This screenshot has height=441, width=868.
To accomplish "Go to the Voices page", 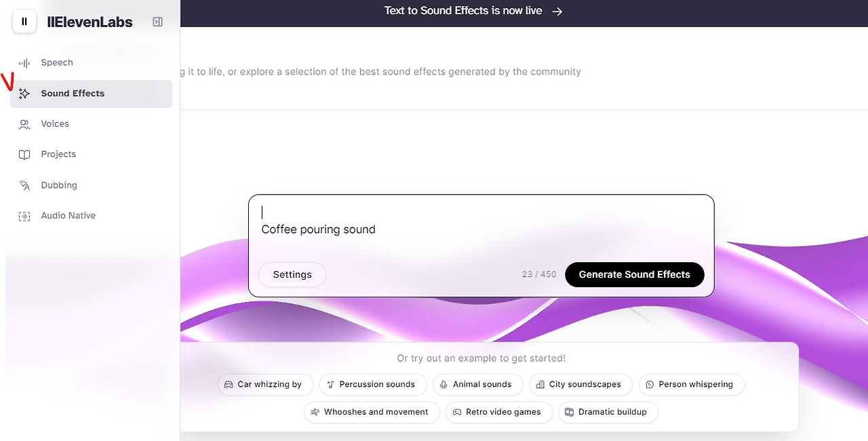I will tap(55, 124).
